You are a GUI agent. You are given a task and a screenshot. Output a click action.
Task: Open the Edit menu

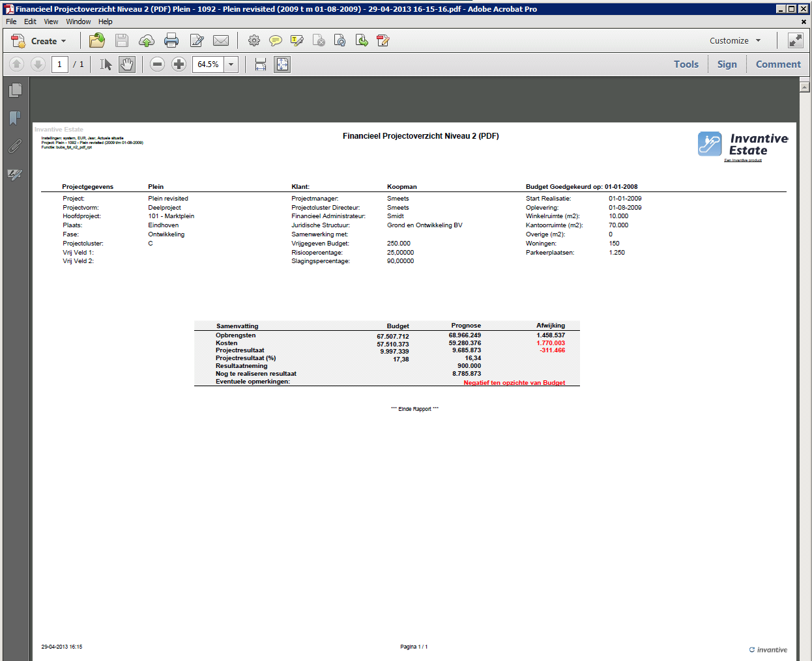pyautogui.click(x=31, y=21)
